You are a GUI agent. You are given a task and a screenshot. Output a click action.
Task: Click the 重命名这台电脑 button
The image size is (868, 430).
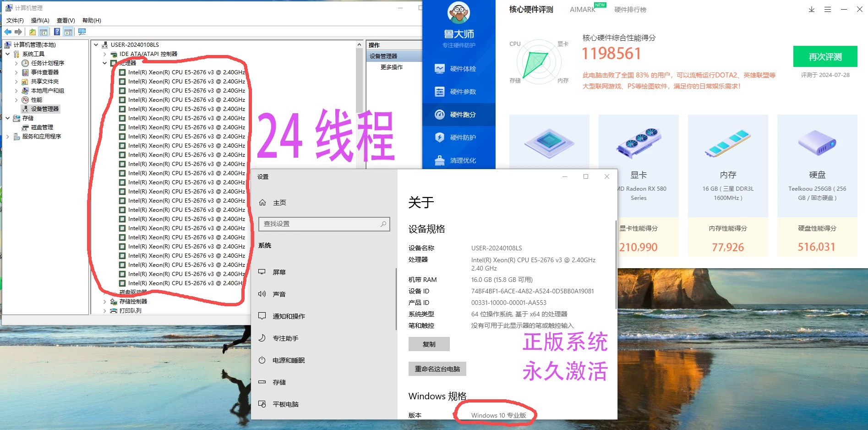click(x=437, y=369)
